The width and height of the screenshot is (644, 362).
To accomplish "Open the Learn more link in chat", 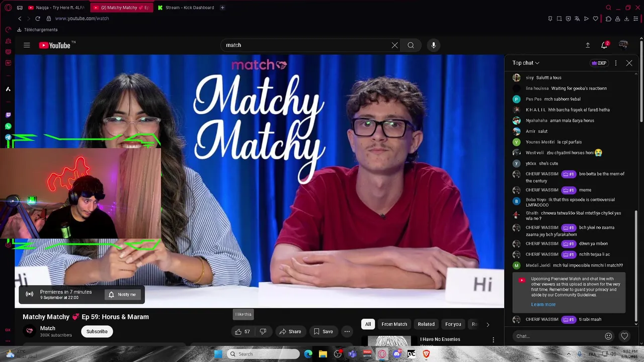I will [543, 304].
